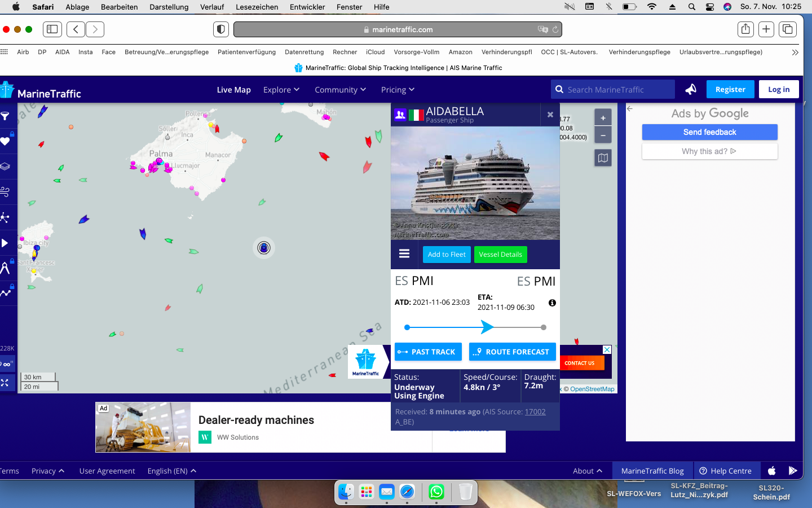812x508 pixels.
Task: Toggle fullscreen map view
Action: (x=5, y=383)
